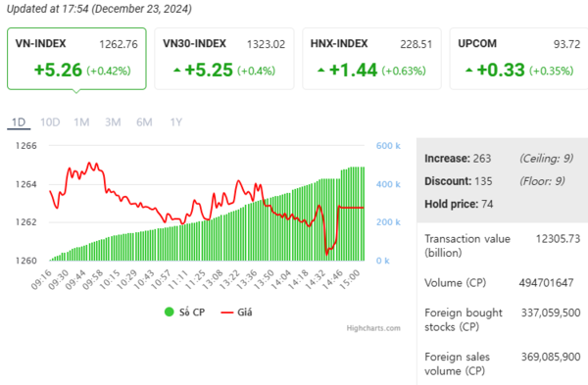Click the VN-INDEX value 1262.76
This screenshot has height=385, width=588.
click(x=119, y=44)
